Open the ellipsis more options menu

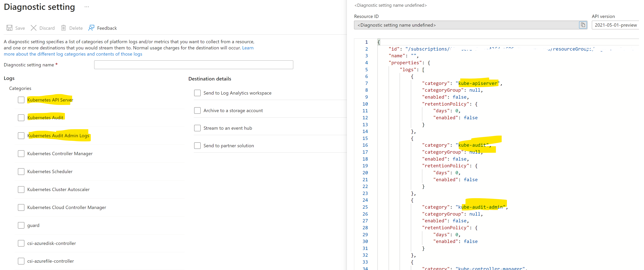coord(86,7)
